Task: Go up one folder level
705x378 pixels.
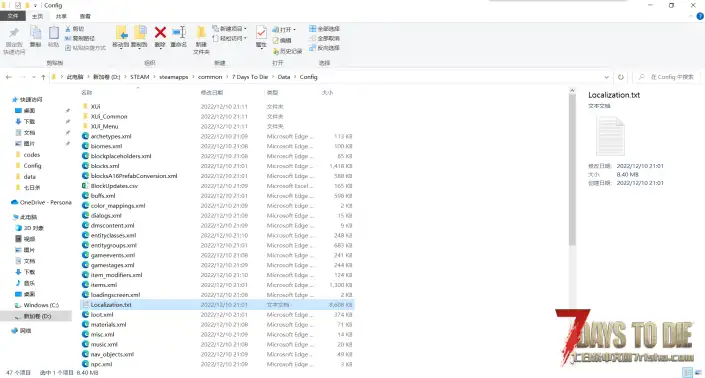Action: 43,77
